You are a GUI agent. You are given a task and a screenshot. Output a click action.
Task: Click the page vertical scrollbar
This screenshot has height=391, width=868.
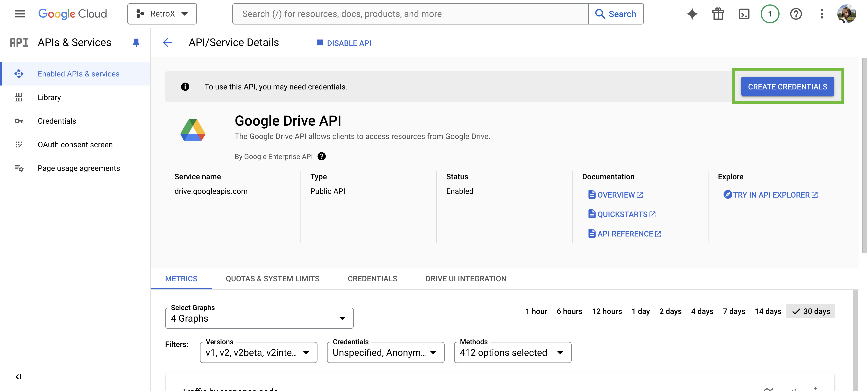pyautogui.click(x=864, y=155)
